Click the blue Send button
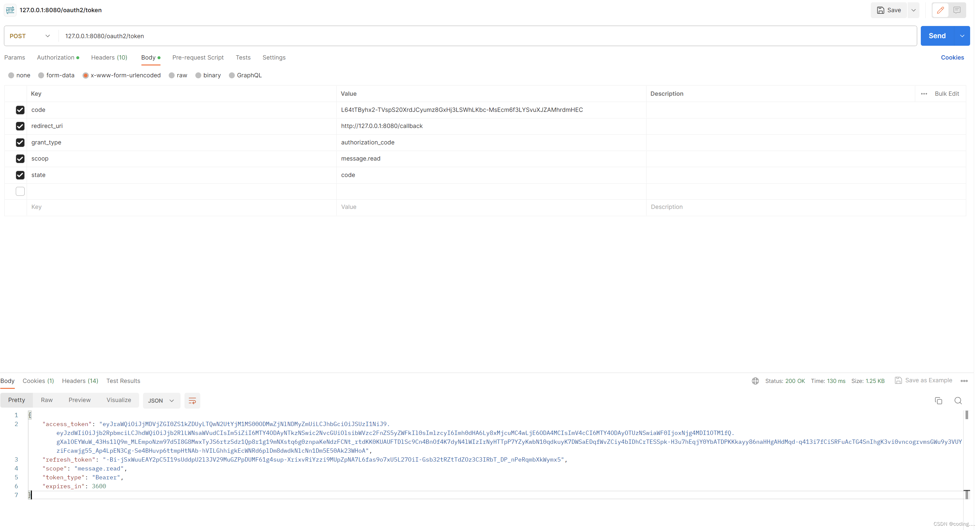The width and height of the screenshot is (980, 530). point(937,36)
